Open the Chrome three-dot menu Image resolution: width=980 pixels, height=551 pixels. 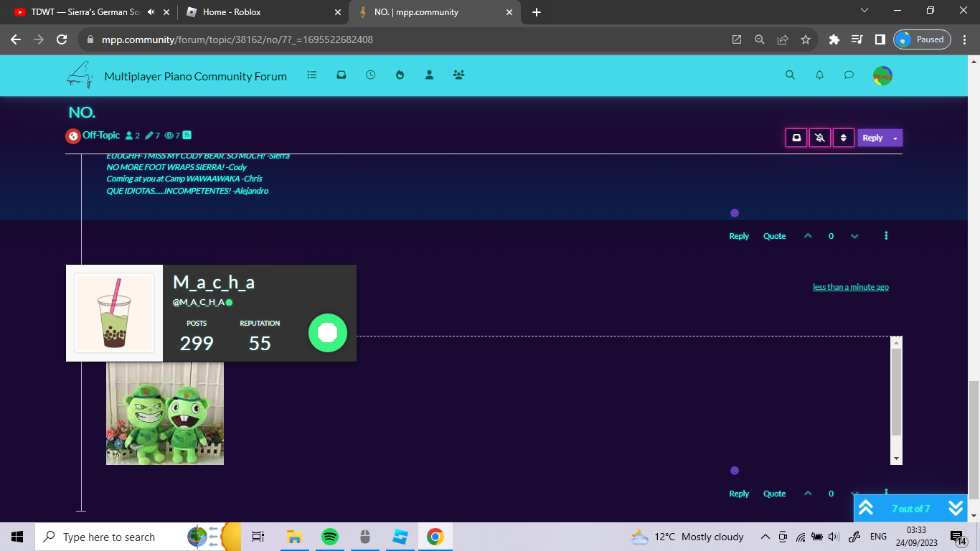pyautogui.click(x=963, y=39)
